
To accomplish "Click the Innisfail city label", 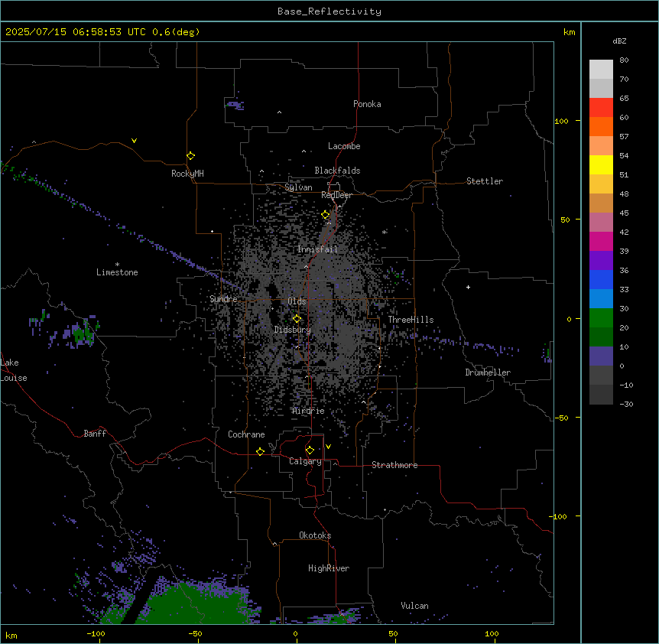I will pos(317,249).
